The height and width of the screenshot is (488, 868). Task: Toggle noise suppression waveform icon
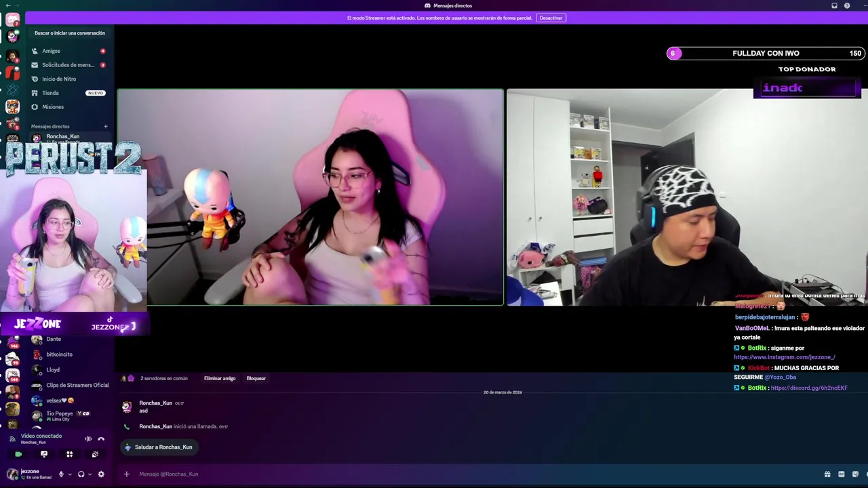[x=88, y=439]
